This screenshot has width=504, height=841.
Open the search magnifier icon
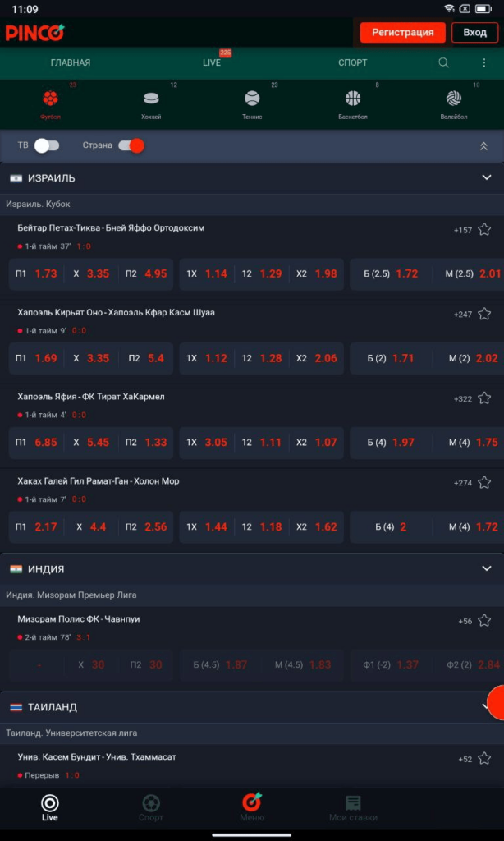point(444,62)
